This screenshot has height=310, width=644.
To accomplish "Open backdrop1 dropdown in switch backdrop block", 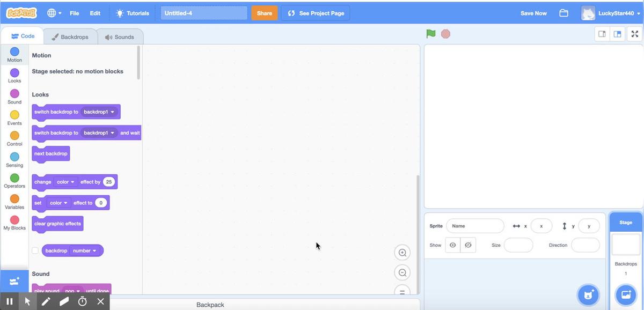I will pos(99,112).
